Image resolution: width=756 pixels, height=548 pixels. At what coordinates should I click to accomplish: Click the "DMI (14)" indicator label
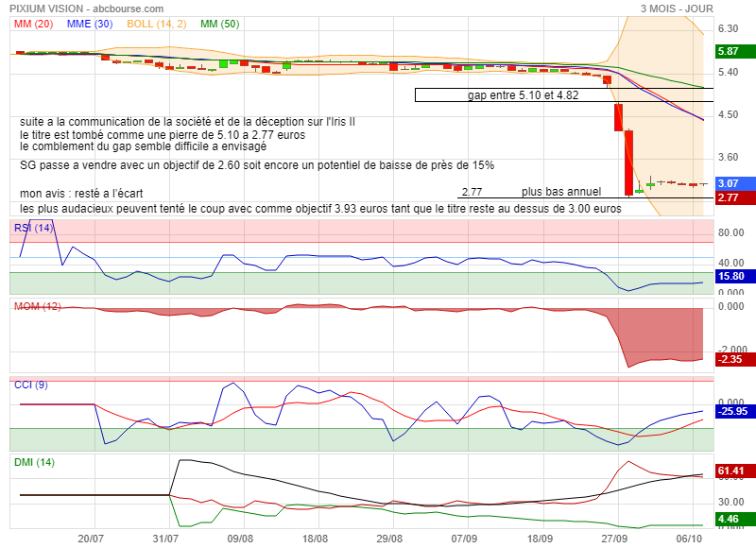[x=34, y=463]
